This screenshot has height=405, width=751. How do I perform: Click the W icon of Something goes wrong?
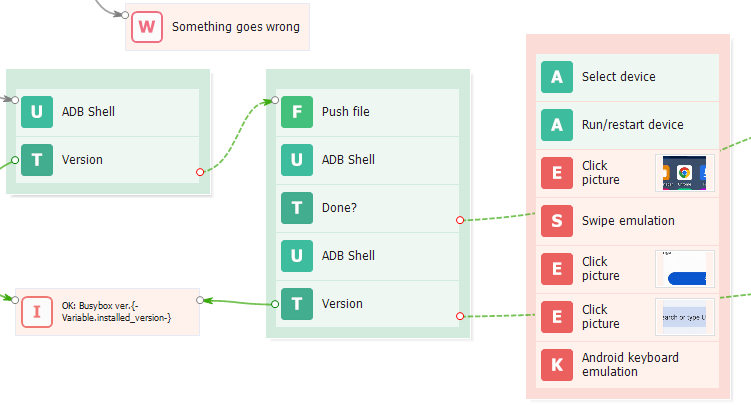coord(147,27)
